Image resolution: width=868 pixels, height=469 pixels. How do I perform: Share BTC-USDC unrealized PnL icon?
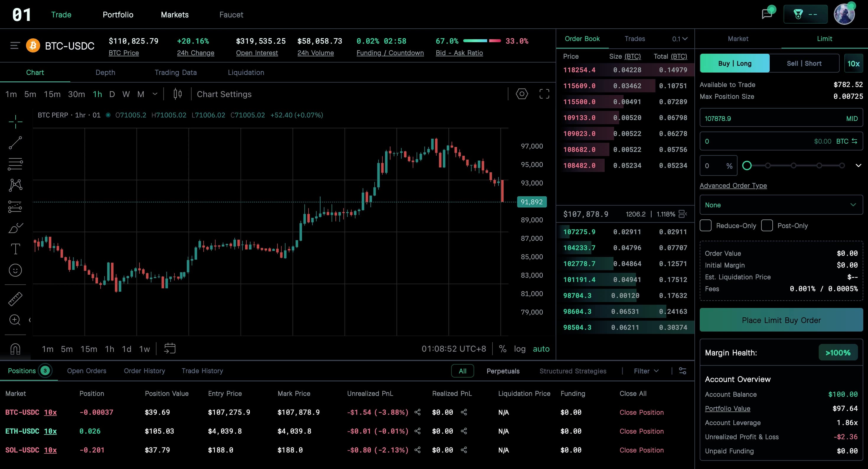(417, 412)
